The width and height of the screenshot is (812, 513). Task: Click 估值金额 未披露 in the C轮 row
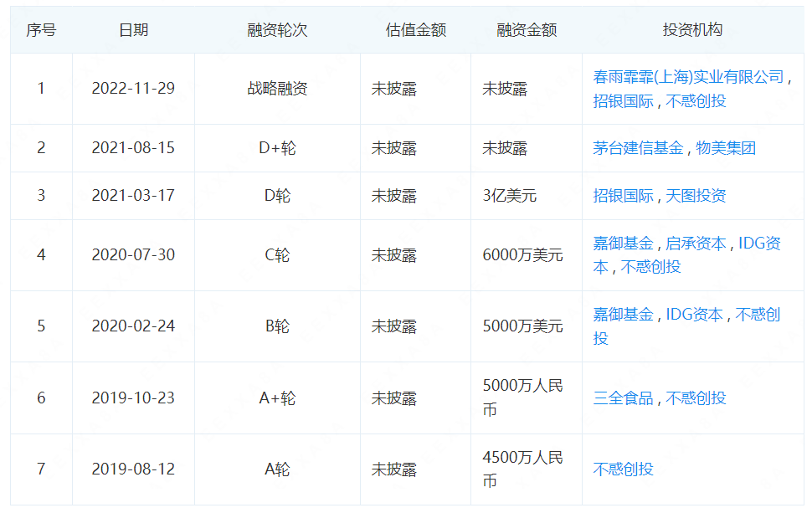click(x=393, y=254)
